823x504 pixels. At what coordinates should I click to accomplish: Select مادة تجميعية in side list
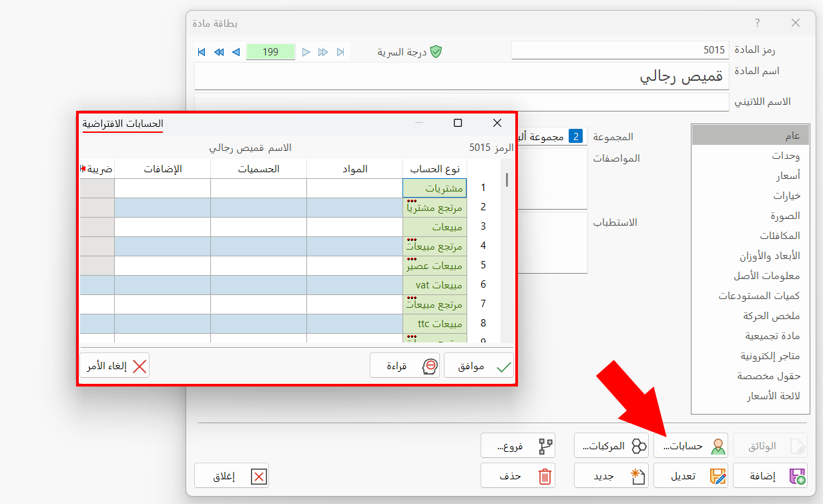tap(750, 336)
